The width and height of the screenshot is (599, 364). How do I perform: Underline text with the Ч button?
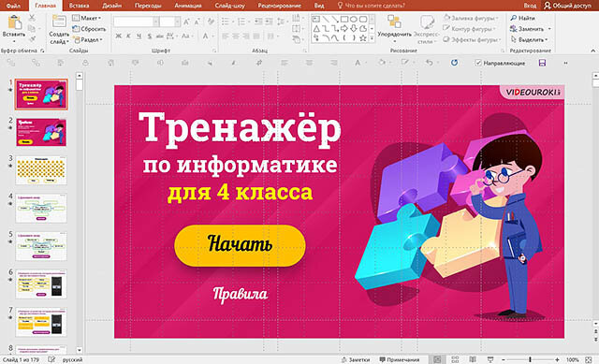pyautogui.click(x=139, y=36)
